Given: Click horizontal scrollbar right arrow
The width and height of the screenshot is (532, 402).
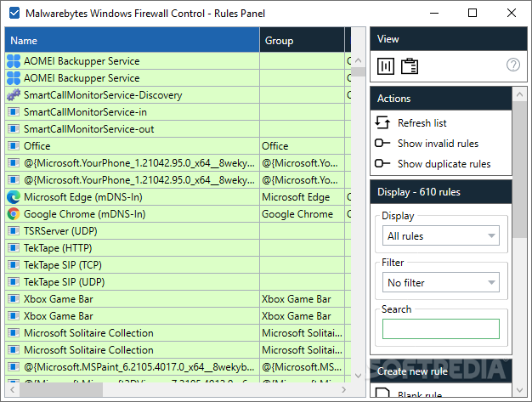Looking at the screenshot, I should pyautogui.click(x=343, y=389).
